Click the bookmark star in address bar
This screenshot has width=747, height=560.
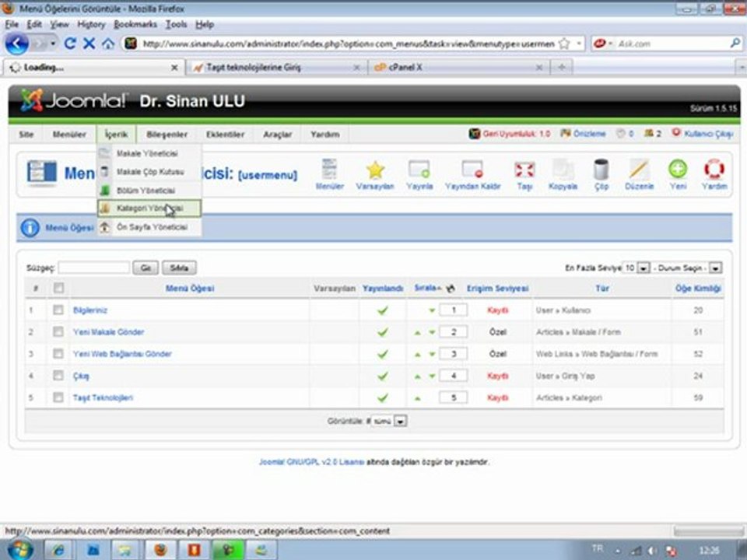pos(564,44)
